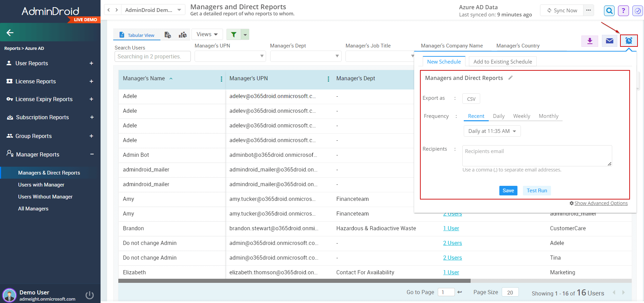Select Monthly frequency tab
This screenshot has width=644, height=303.
coord(549,116)
